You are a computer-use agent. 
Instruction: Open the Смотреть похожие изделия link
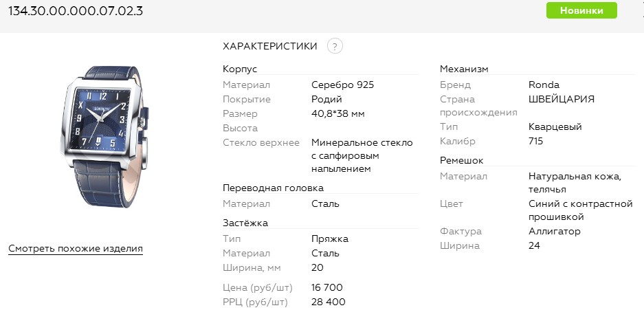click(x=76, y=248)
